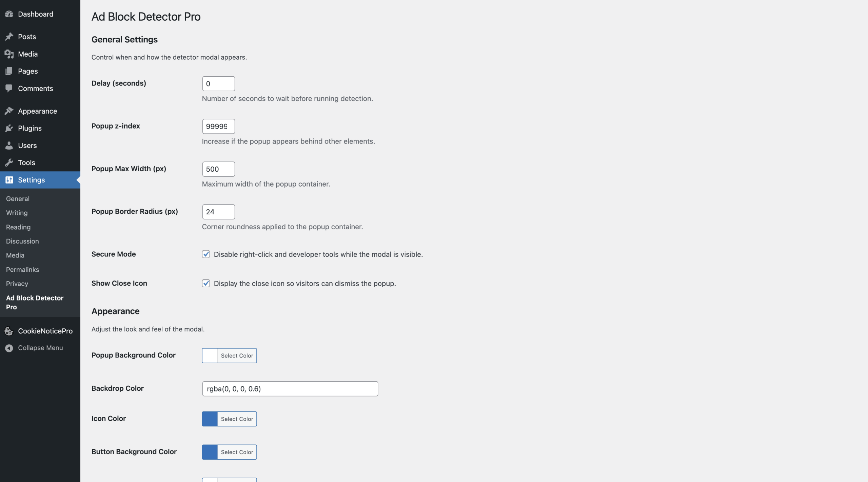This screenshot has width=868, height=482.
Task: Click the Users icon
Action: point(9,145)
